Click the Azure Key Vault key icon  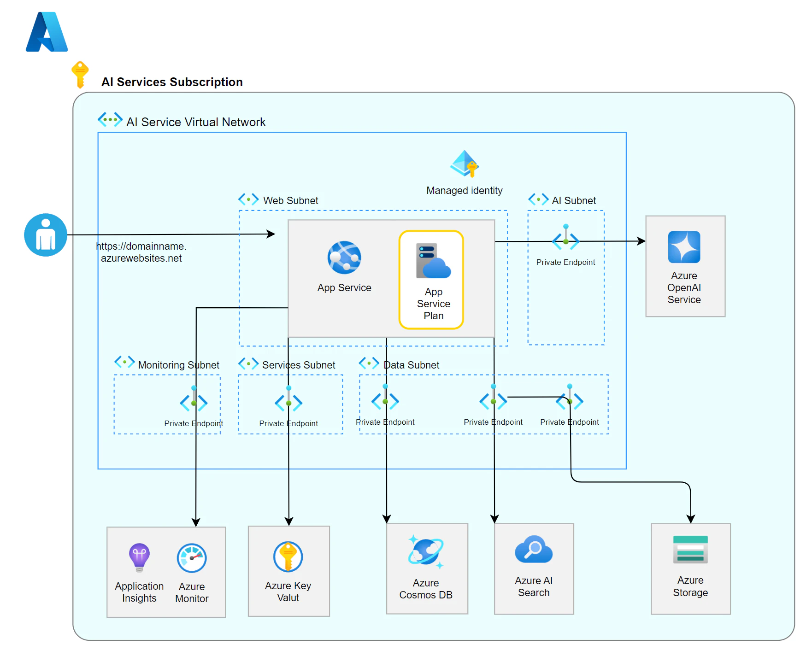(x=288, y=556)
